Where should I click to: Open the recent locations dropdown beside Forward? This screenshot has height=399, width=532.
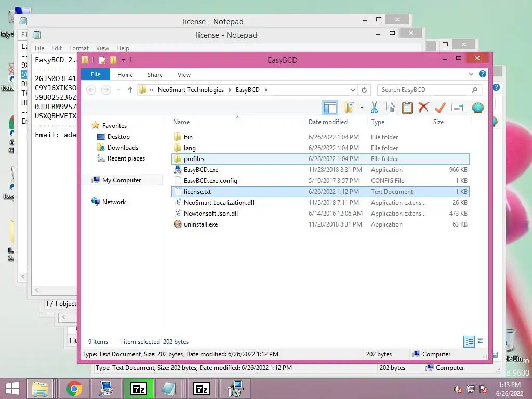click(118, 90)
